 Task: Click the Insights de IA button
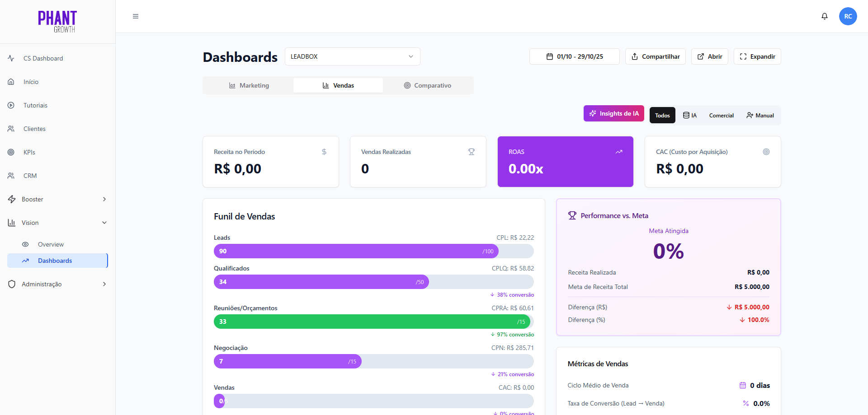(x=613, y=113)
